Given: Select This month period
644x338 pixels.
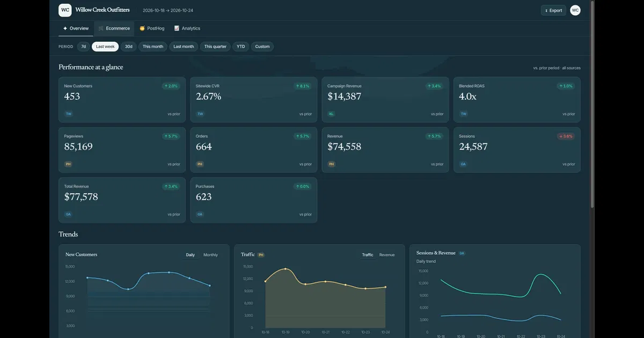Looking at the screenshot, I should click(x=153, y=47).
